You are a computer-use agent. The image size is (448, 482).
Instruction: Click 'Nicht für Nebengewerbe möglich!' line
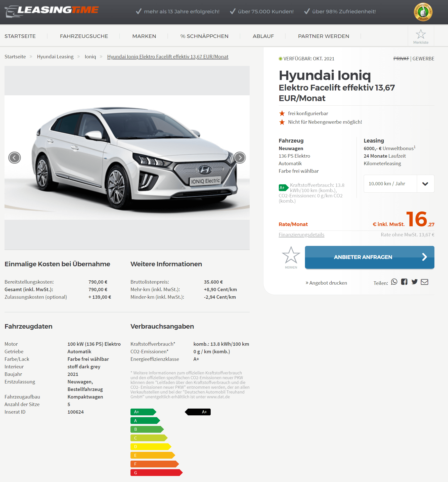(325, 122)
